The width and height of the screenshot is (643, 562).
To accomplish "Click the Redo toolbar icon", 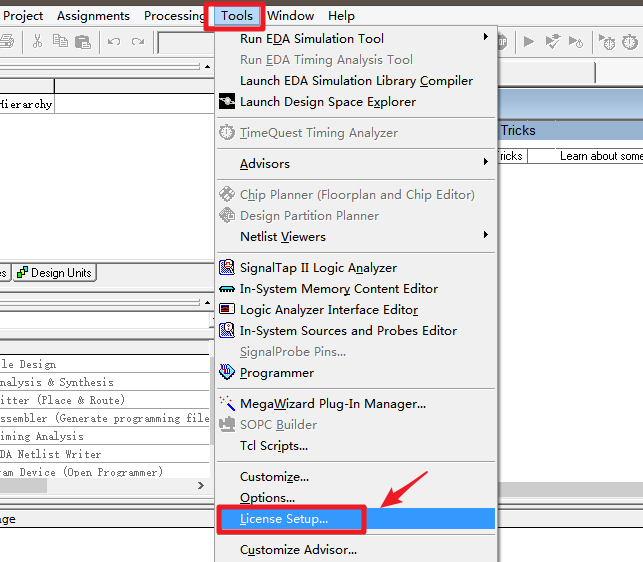I will click(138, 42).
